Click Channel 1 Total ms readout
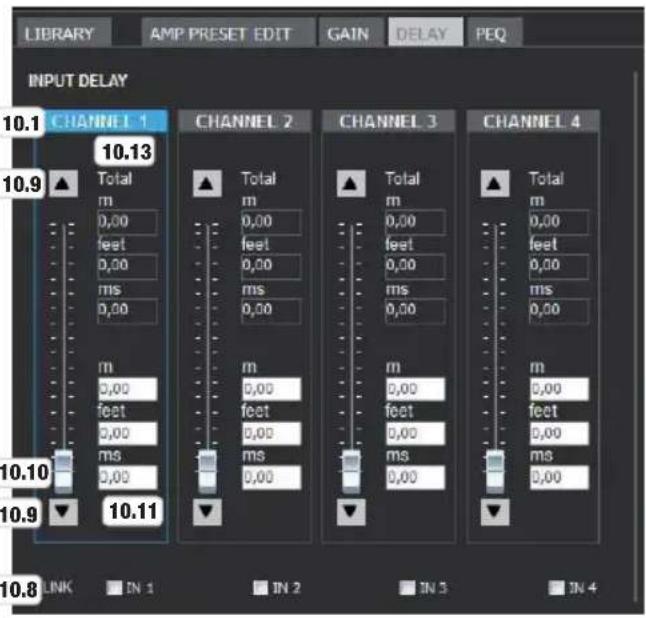Image resolution: width=646 pixels, height=618 pixels. [x=127, y=311]
